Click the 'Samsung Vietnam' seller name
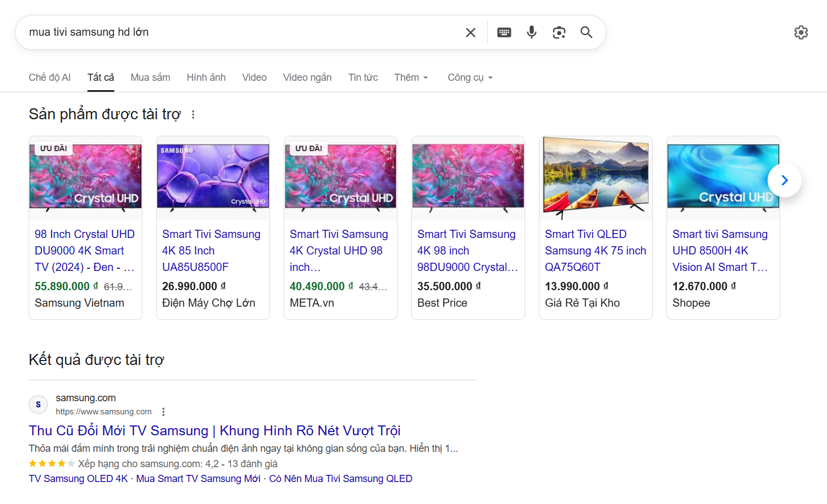The image size is (827, 504). pos(80,303)
